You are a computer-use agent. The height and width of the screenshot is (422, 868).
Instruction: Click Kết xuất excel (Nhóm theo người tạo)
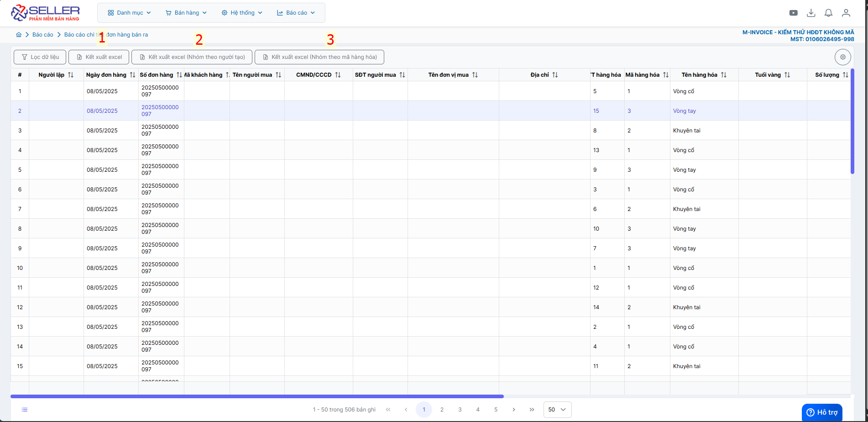(x=192, y=57)
